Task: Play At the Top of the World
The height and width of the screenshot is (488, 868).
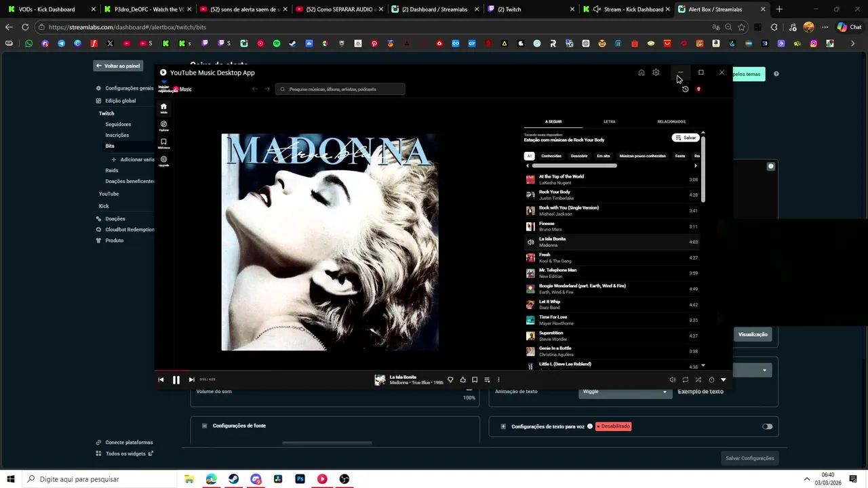Action: pyautogui.click(x=612, y=180)
